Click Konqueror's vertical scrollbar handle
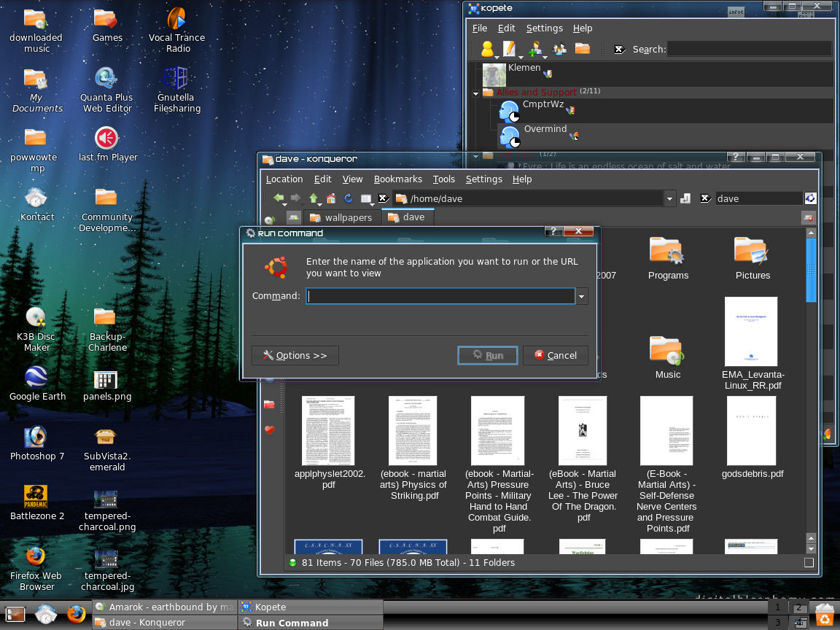 point(811,270)
